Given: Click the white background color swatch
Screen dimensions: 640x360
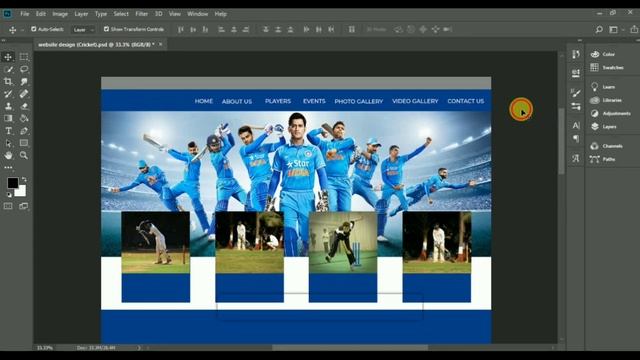Looking at the screenshot, I should pyautogui.click(x=21, y=191).
